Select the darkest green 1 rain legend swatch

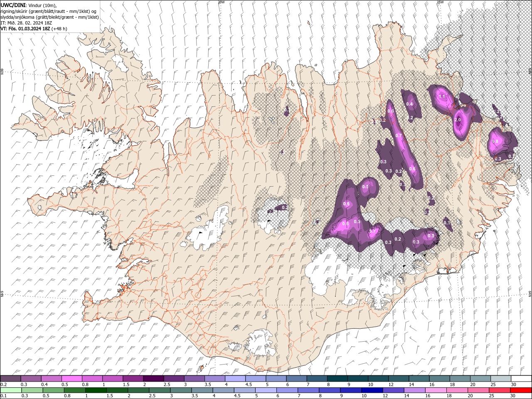click(96, 390)
